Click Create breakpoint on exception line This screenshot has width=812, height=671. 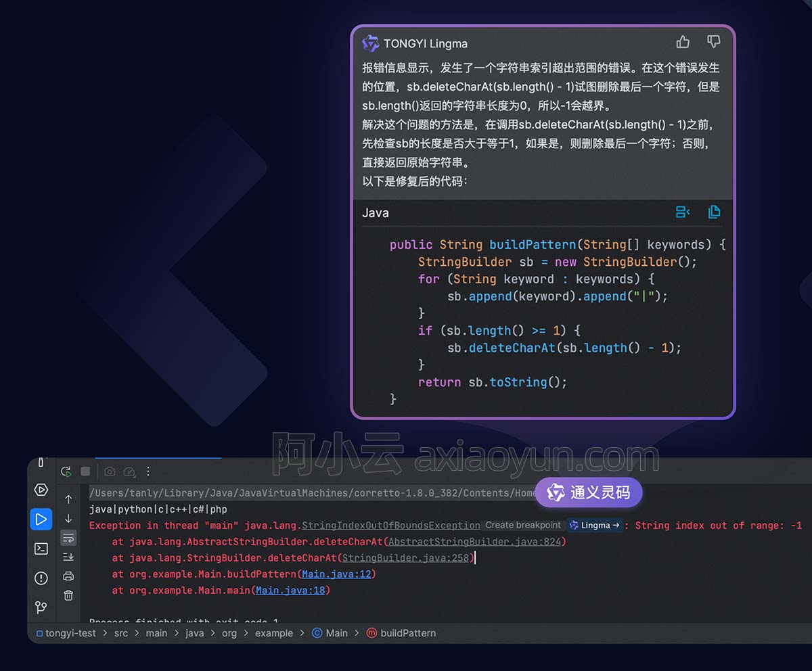[x=523, y=525]
